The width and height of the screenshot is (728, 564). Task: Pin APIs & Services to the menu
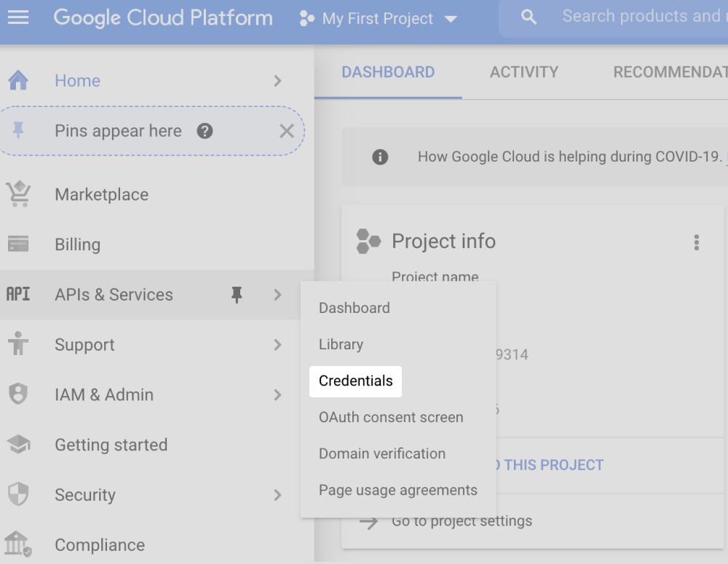236,295
